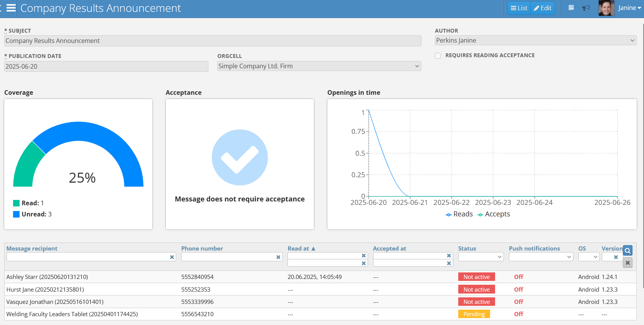The width and height of the screenshot is (644, 325).
Task: Open the Author dropdown
Action: 535,40
